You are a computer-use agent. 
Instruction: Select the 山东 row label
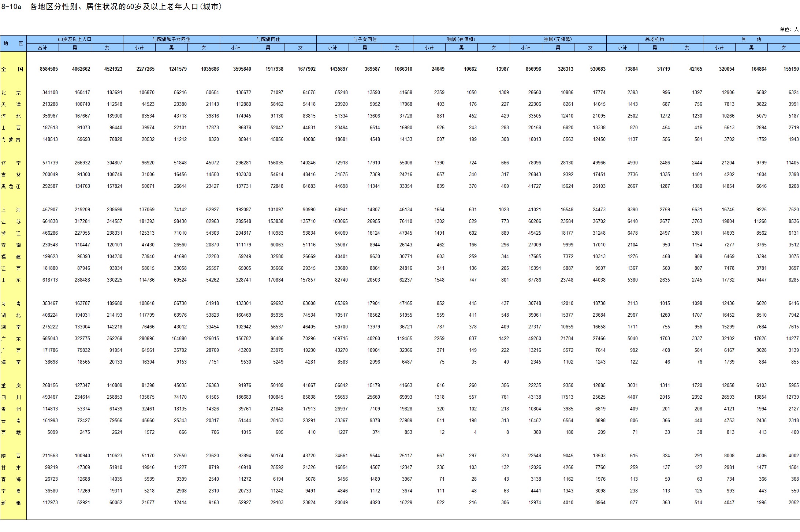point(11,280)
